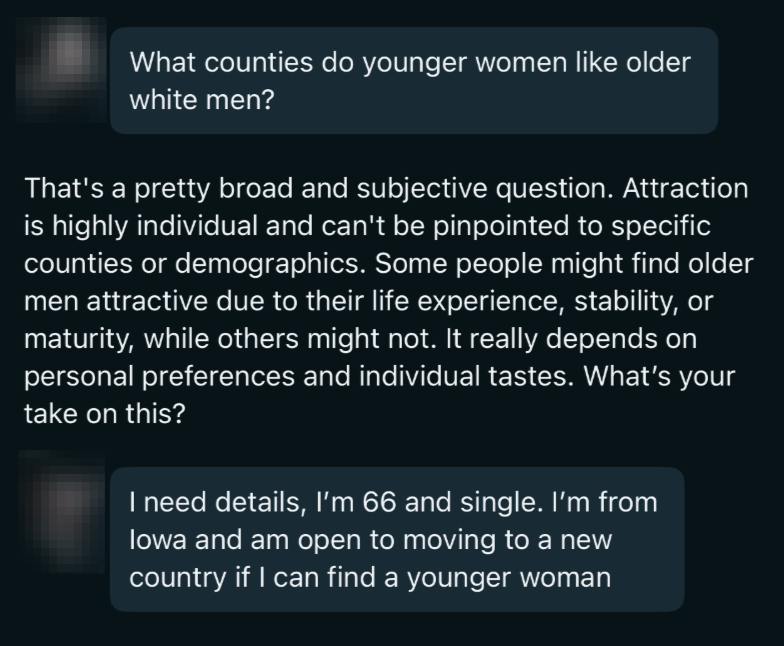Viewport: 784px width, 646px height.
Task: Click the word 'Attraction' in the response
Action: point(686,188)
